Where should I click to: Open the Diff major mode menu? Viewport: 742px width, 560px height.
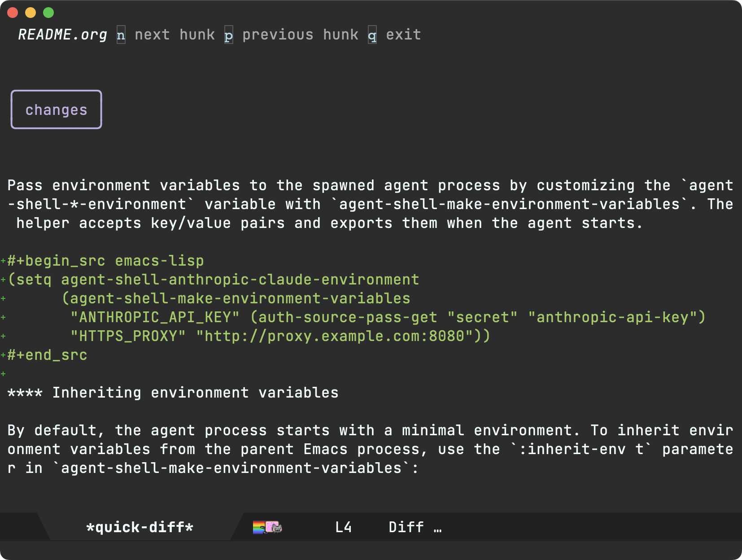[406, 527]
